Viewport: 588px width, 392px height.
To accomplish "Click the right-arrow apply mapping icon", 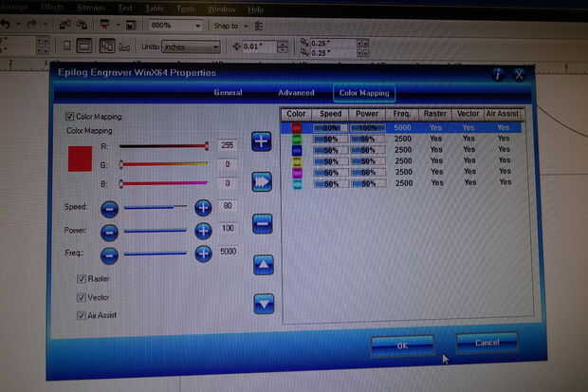I will tap(262, 182).
